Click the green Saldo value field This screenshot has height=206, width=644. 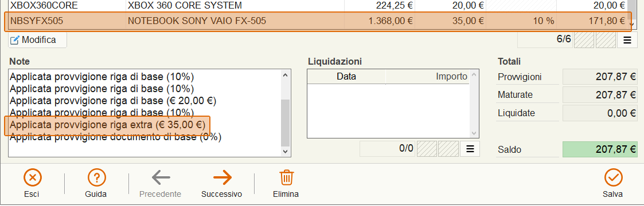[x=600, y=150]
